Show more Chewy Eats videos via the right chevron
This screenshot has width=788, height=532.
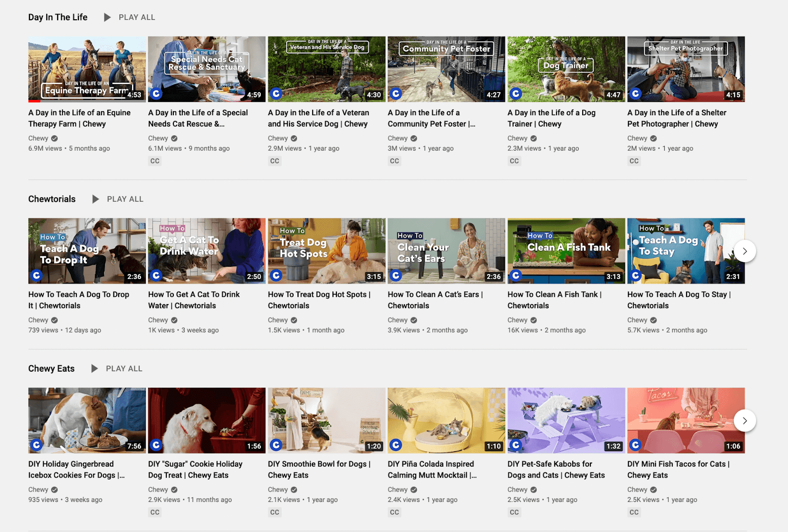[x=745, y=421]
